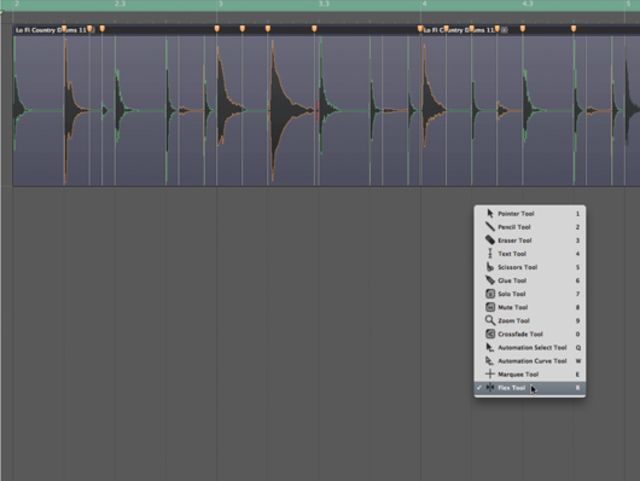Click the Automation Curve Tool entry
Viewport: 640px width, 481px height.
click(x=530, y=361)
